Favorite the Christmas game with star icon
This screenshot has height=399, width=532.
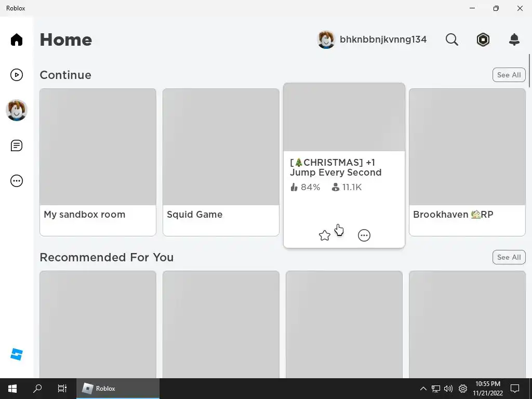(x=325, y=235)
